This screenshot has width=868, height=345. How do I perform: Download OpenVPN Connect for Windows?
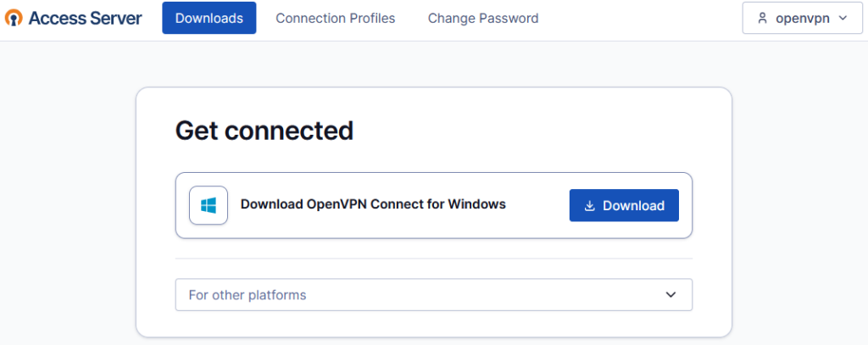tap(624, 205)
